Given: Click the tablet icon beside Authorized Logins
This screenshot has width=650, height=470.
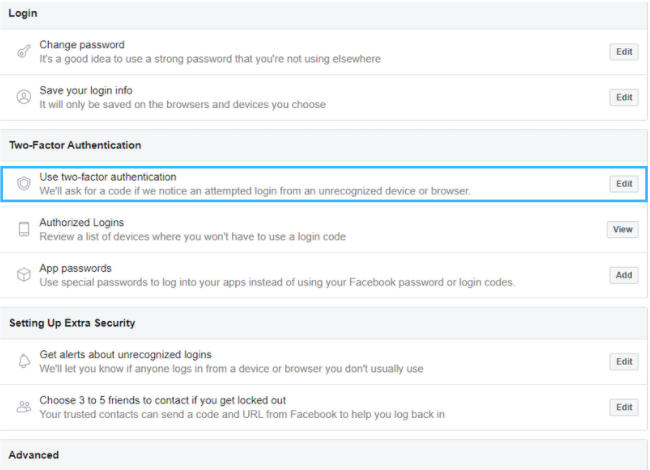Looking at the screenshot, I should [24, 229].
